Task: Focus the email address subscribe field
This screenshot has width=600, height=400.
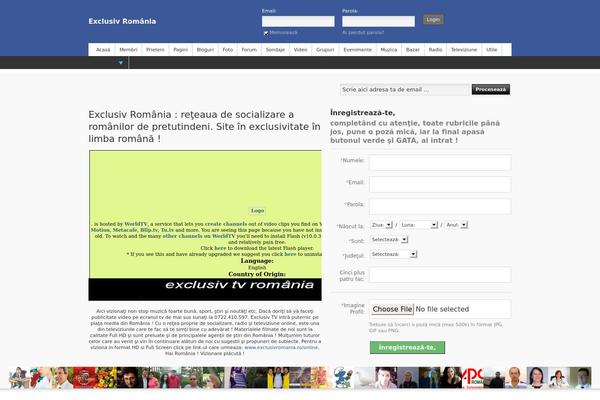Action: pyautogui.click(x=404, y=90)
